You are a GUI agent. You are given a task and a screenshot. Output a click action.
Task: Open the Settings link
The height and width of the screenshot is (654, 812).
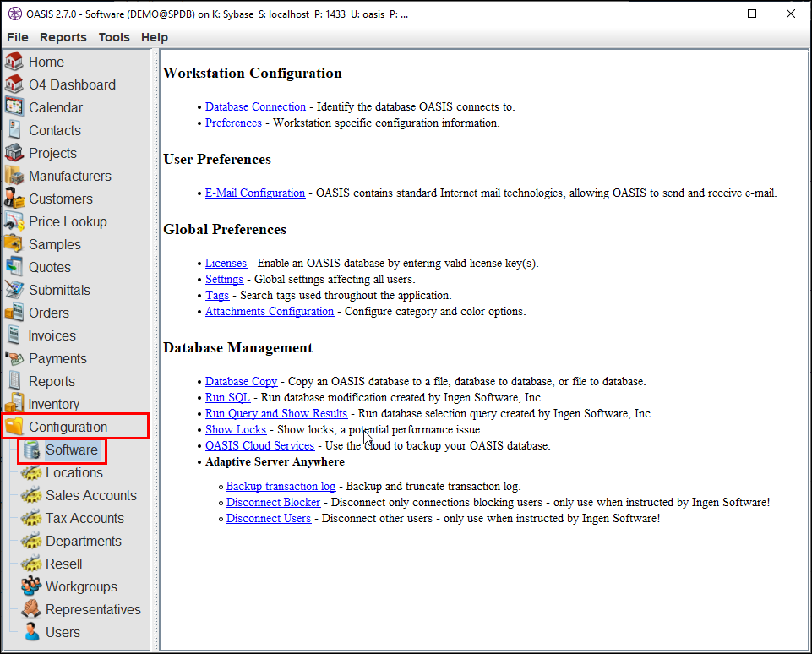click(224, 279)
